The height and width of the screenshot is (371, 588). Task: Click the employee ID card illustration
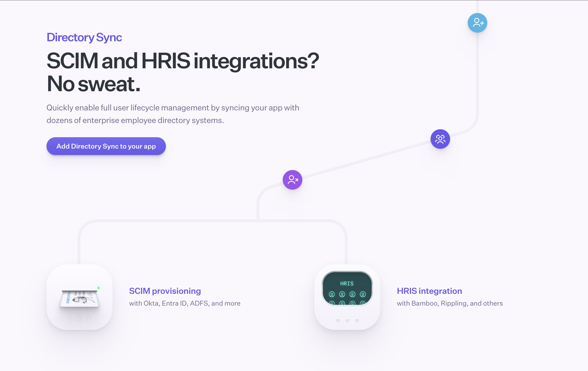[x=79, y=299]
